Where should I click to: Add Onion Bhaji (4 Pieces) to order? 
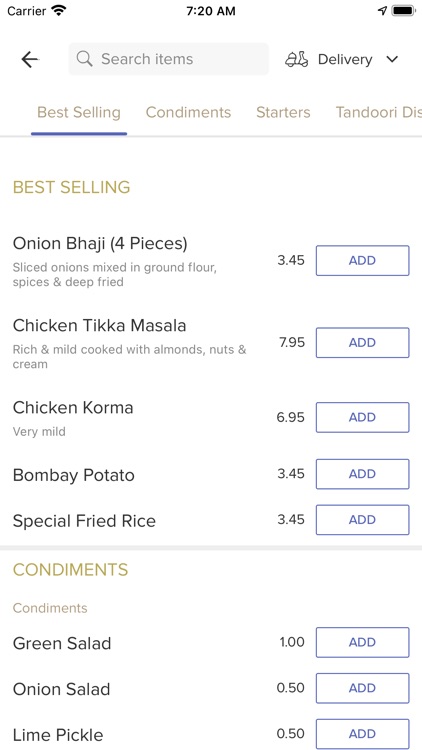363,261
